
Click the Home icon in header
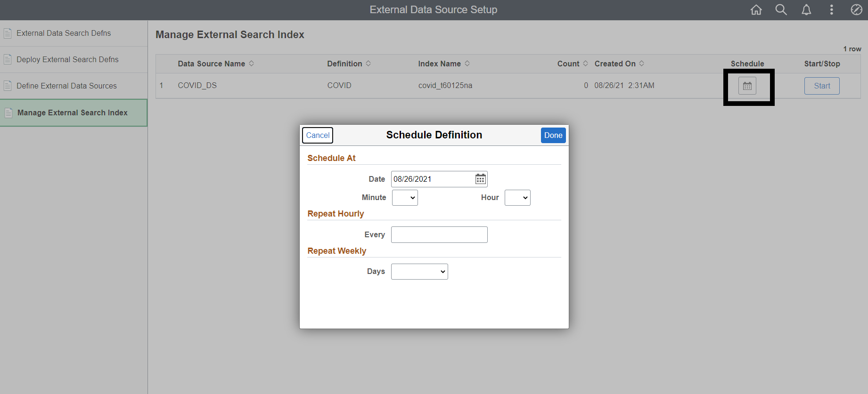tap(756, 10)
